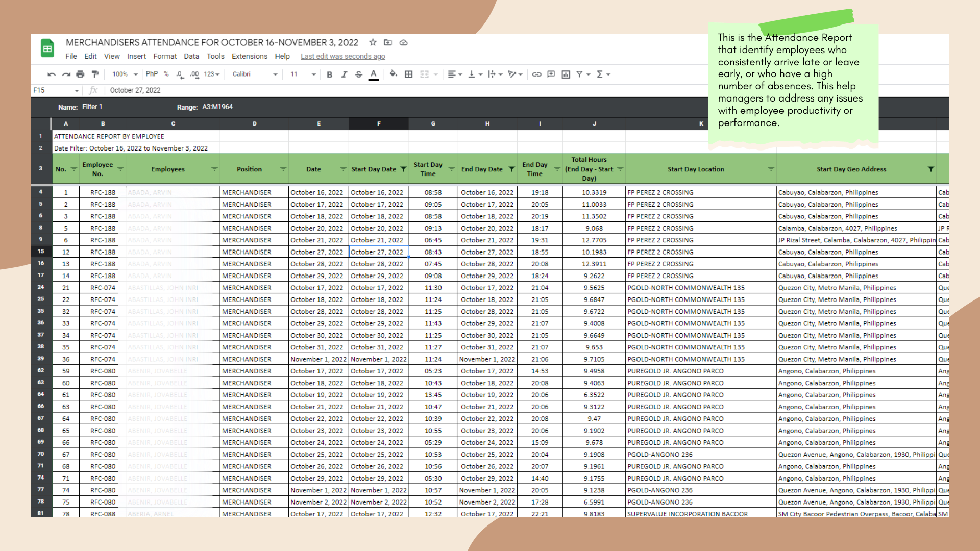This screenshot has width=980, height=551.
Task: Open the Position column filter
Action: [x=283, y=169]
